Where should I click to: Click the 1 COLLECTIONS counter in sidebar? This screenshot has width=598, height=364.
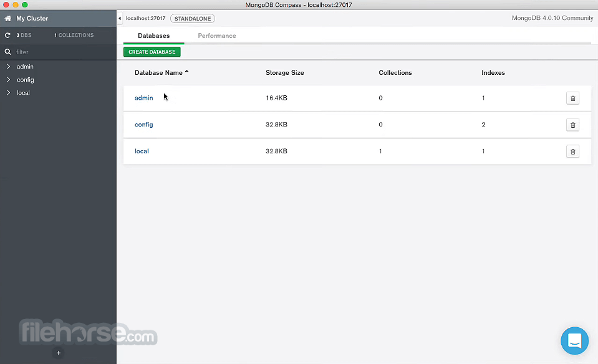(74, 35)
